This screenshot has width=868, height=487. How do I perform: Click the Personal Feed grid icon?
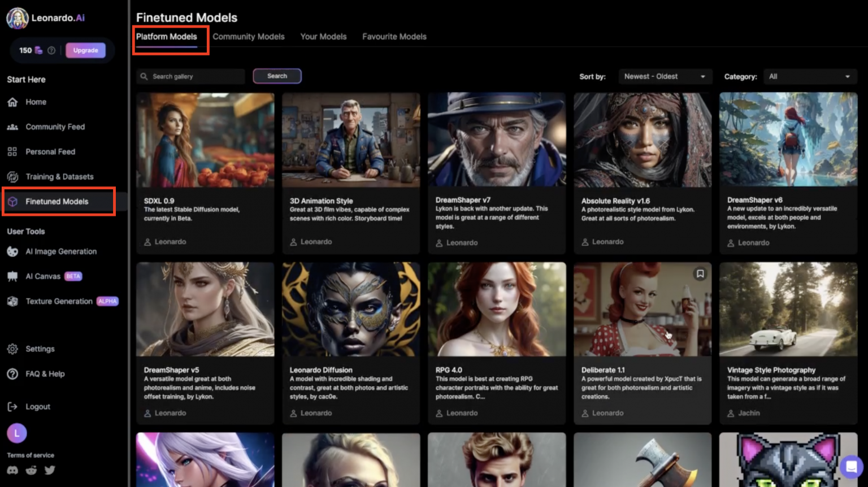point(12,152)
